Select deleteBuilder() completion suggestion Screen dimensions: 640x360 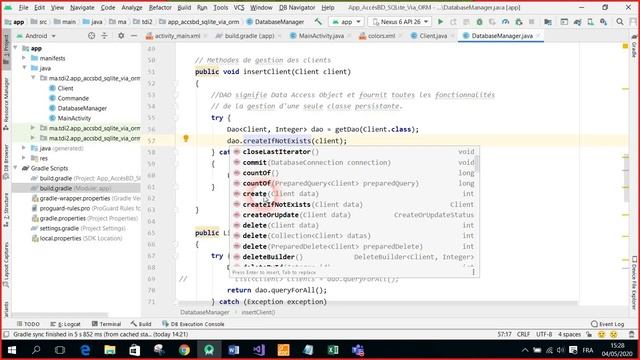(354, 257)
